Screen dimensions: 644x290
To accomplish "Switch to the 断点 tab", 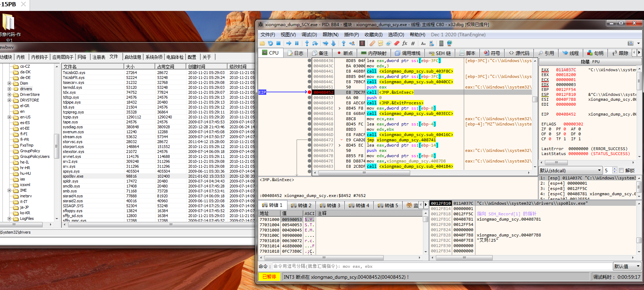I will tap(345, 53).
